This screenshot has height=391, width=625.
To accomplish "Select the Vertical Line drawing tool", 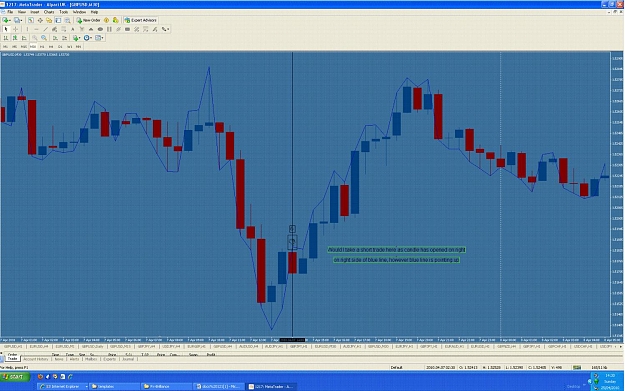I will [27, 29].
